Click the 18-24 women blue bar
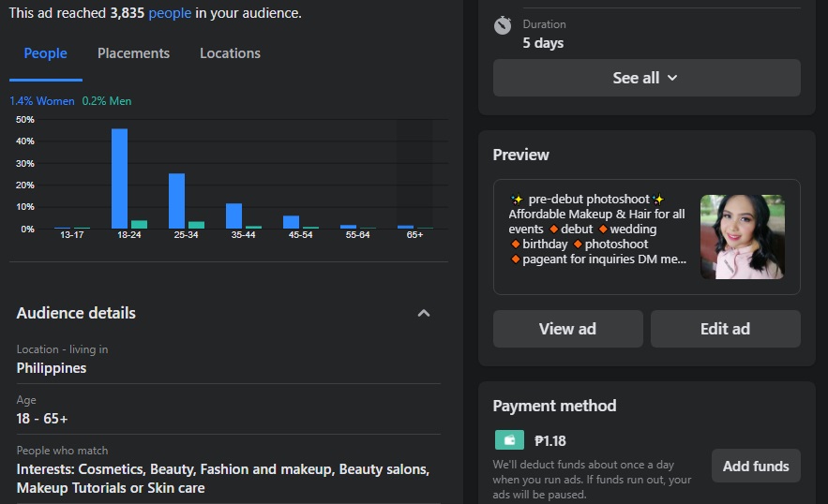 coord(119,178)
